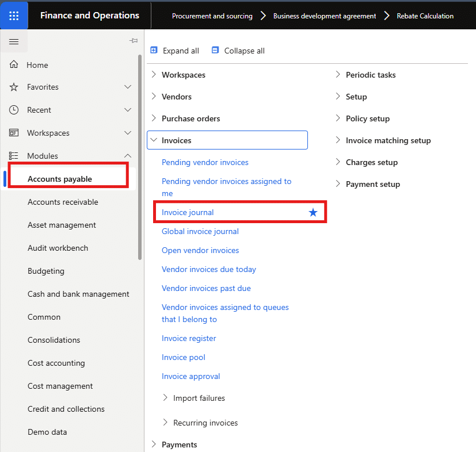
Task: Click Expand all button
Action: pos(174,51)
